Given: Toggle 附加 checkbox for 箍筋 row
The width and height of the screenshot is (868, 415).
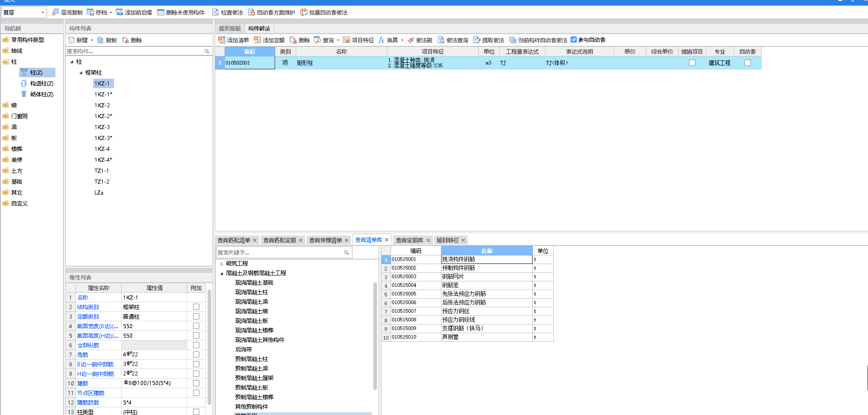Looking at the screenshot, I should point(196,383).
